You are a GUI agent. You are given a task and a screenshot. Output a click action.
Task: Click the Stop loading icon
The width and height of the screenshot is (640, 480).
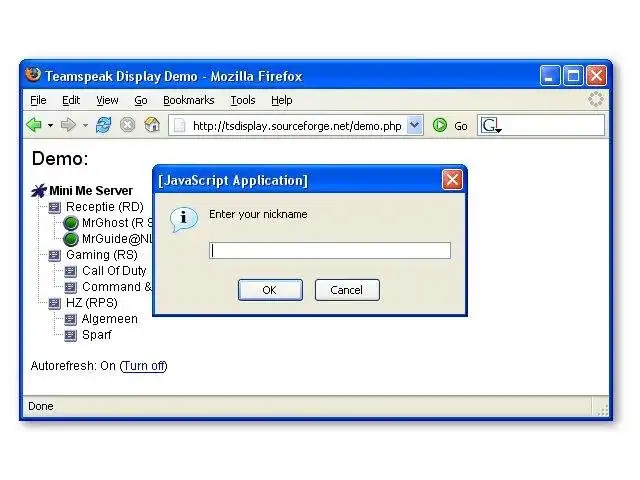point(128,125)
